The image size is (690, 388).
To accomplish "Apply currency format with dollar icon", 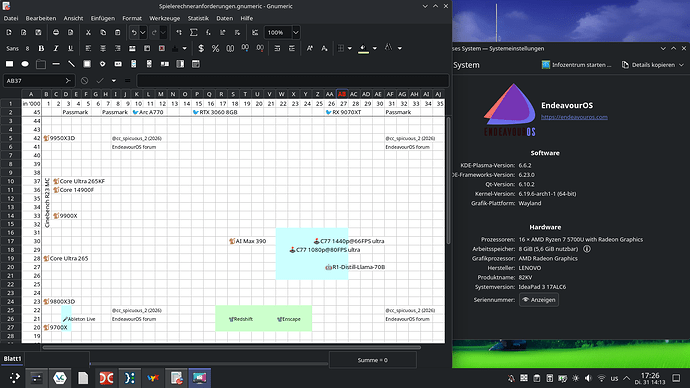I will [201, 48].
